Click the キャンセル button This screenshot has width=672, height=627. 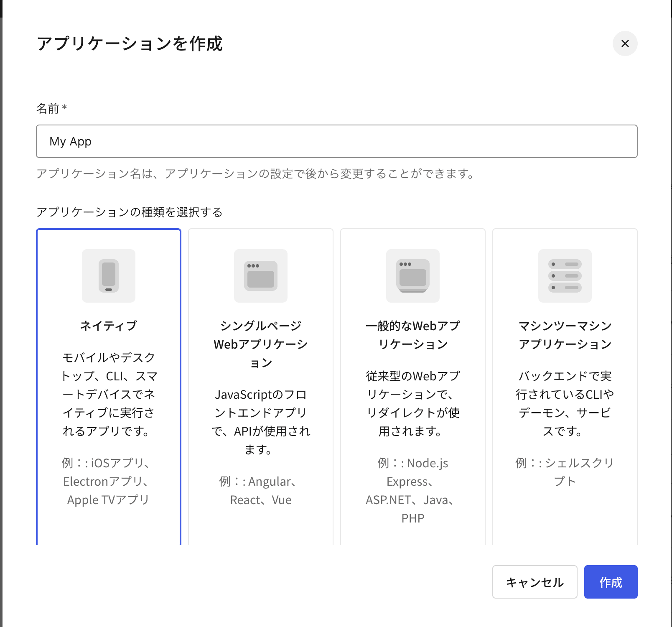[x=535, y=582]
